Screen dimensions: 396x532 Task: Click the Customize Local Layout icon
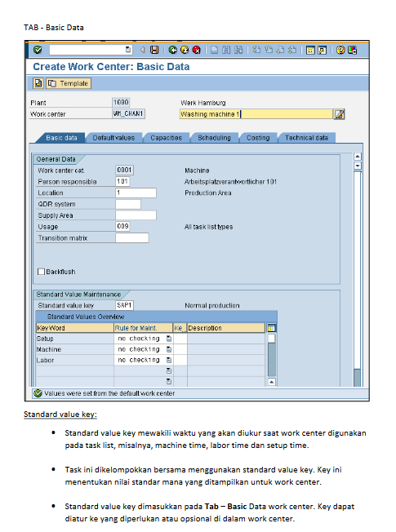coord(352,51)
